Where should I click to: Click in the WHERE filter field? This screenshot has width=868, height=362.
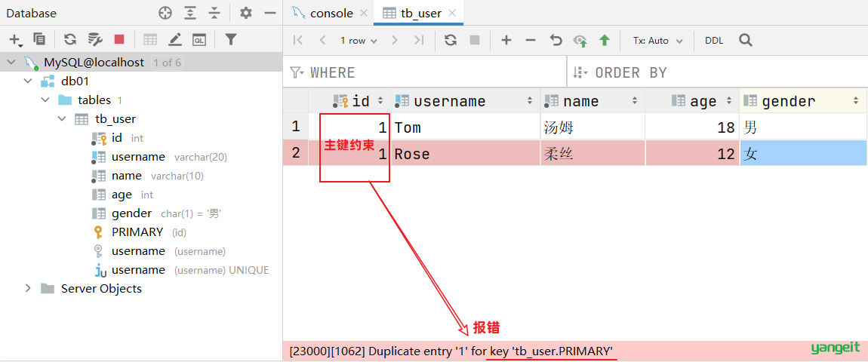pos(425,72)
